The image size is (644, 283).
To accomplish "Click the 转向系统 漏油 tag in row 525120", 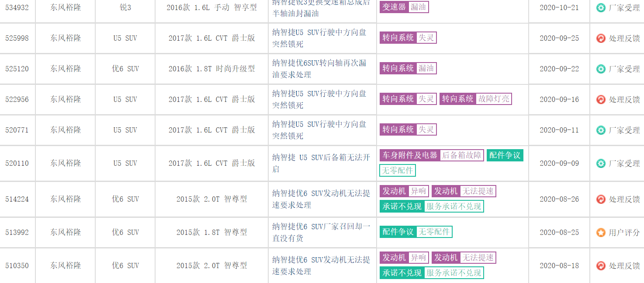I will tap(408, 68).
